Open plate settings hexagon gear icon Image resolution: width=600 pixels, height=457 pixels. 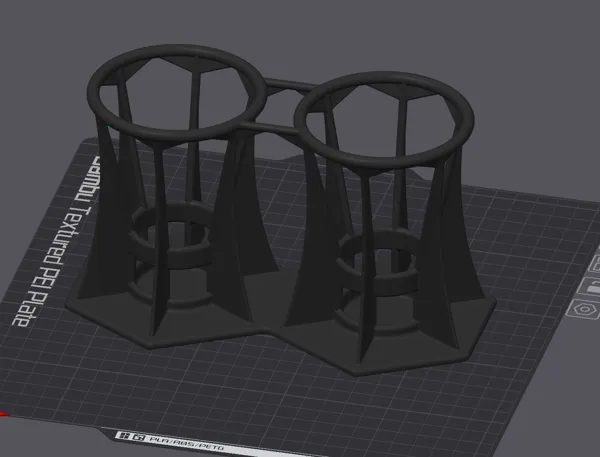pos(586,310)
